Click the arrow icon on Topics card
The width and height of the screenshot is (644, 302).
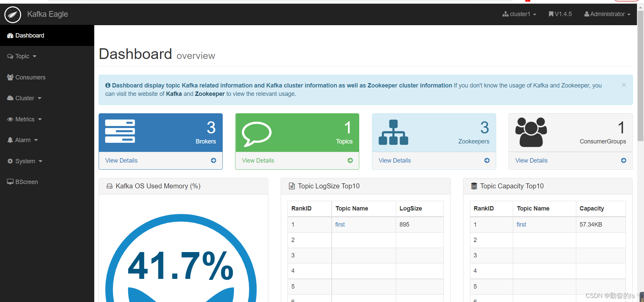coord(350,161)
